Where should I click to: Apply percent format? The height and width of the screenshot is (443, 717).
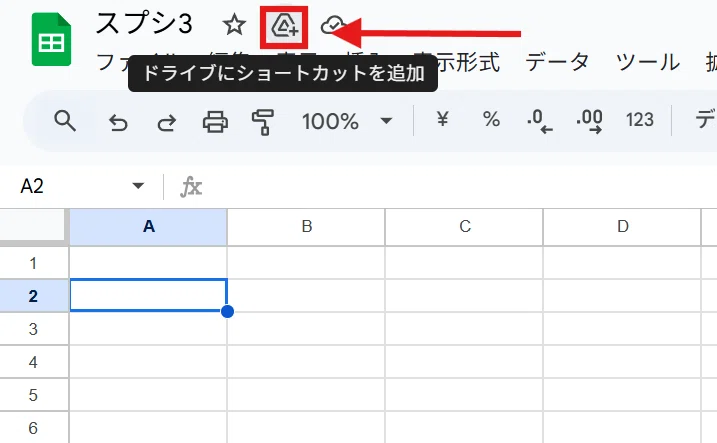tap(491, 120)
